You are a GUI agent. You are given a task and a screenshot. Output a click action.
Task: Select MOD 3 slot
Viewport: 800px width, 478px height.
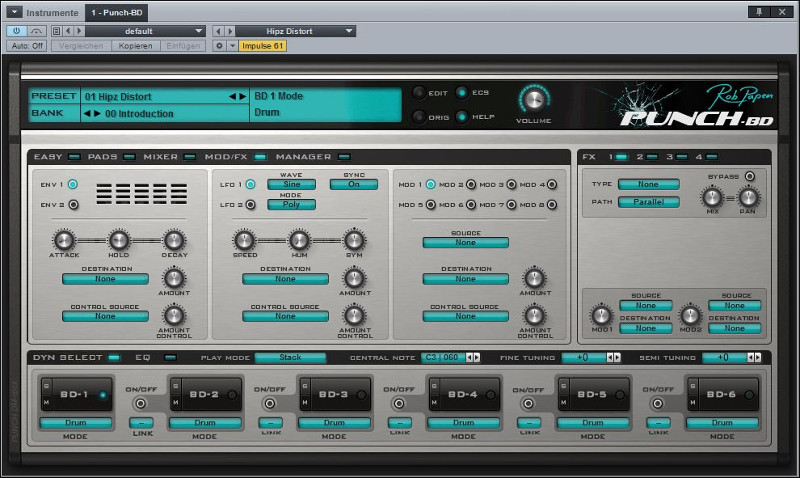[511, 184]
